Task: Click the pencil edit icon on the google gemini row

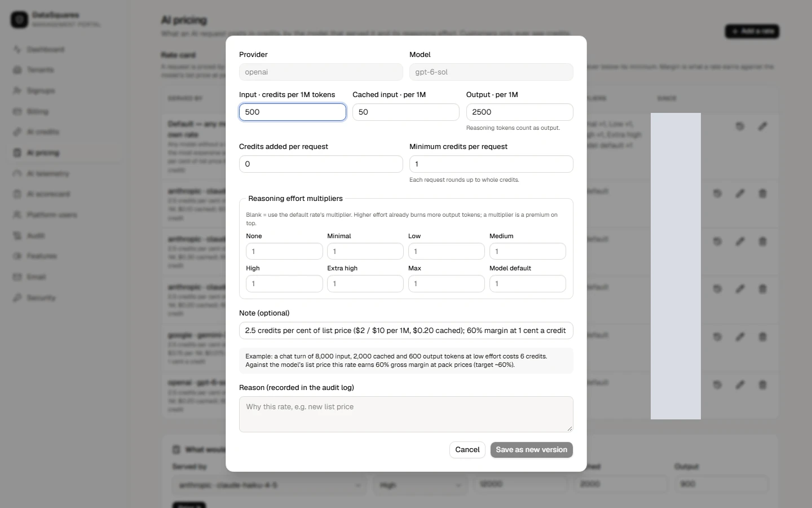Action: pos(740,337)
